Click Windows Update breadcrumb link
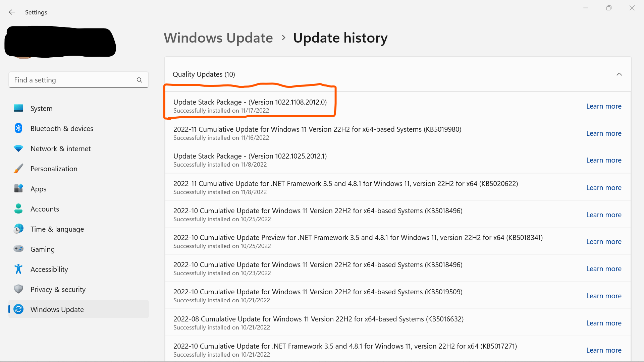Screen dimensions: 644x362 click(218, 38)
